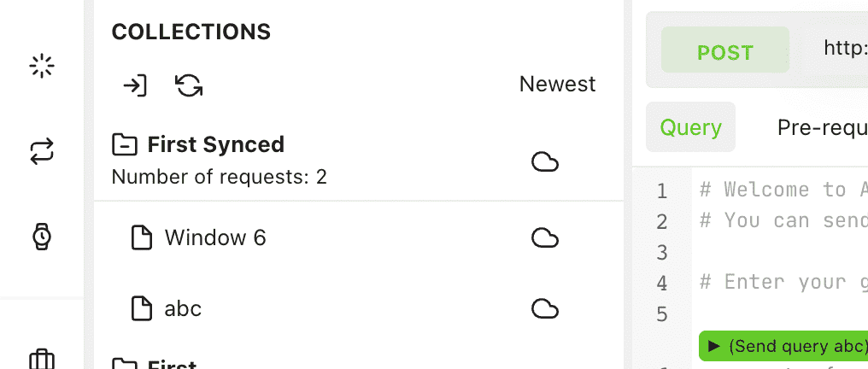Switch to the Pre-request tab
This screenshot has height=369, width=868.
click(822, 127)
